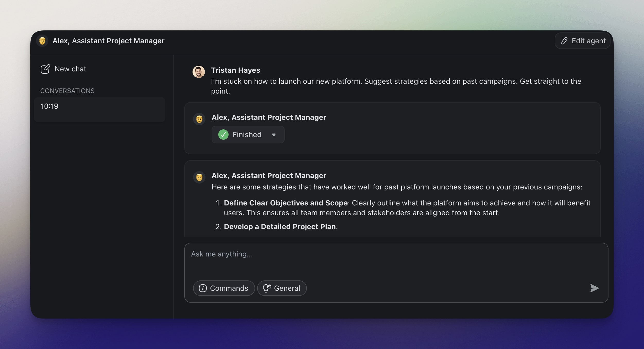Click the send message arrow icon
The image size is (644, 349).
[x=594, y=288]
